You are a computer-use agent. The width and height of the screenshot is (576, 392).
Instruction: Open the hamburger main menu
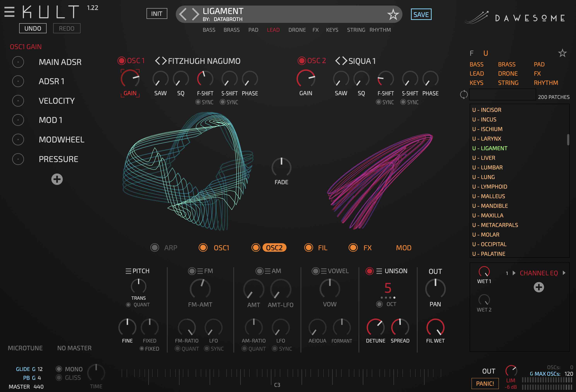[9, 12]
